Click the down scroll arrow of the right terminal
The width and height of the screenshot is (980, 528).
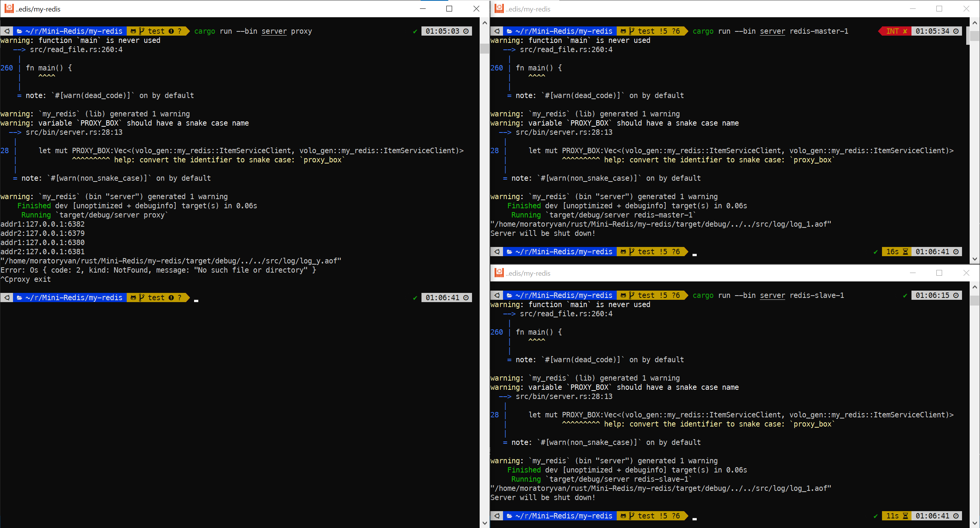(x=974, y=259)
